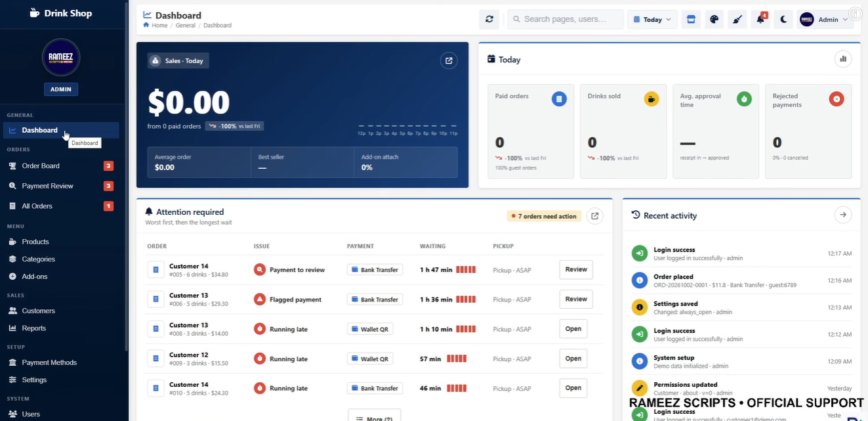Open Attention required external link icon
The image size is (868, 421).
pyautogui.click(x=594, y=215)
